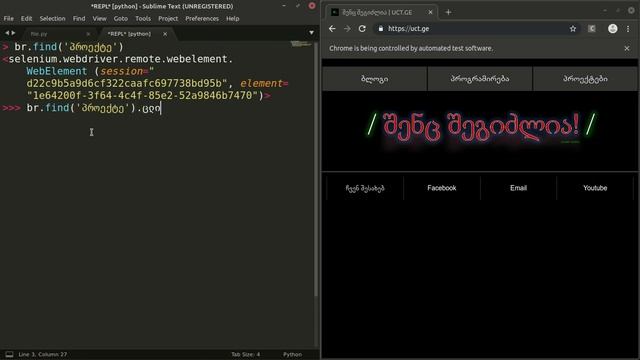Place cursor on REPL input line
The height and width of the screenshot is (360, 640).
[x=94, y=108]
